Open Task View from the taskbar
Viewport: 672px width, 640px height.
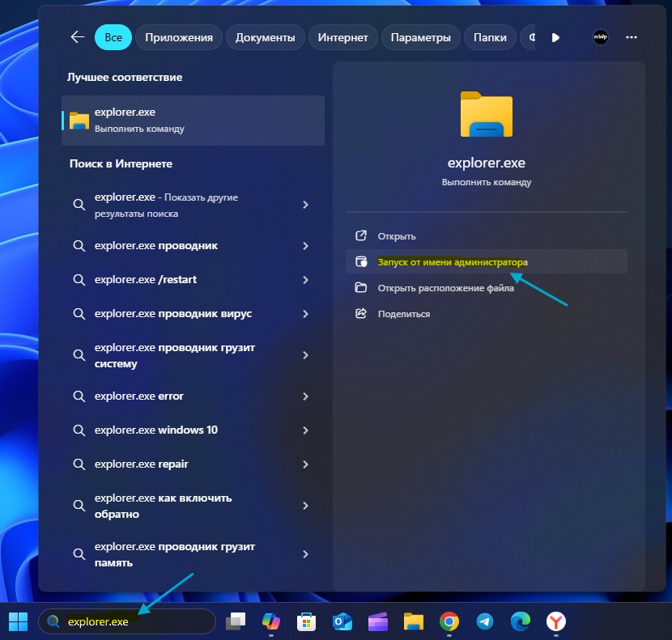click(236, 621)
